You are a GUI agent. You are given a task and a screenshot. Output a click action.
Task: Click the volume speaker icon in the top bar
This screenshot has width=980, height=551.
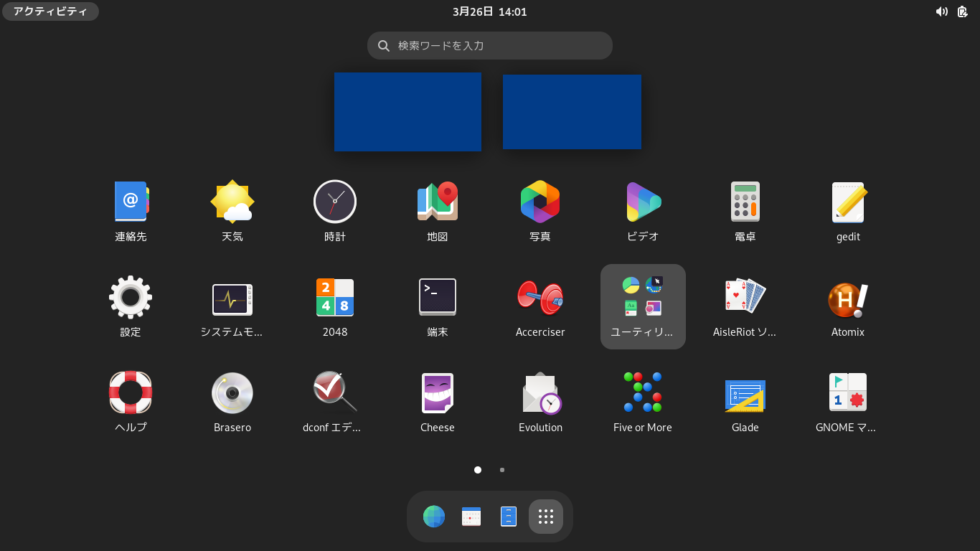point(941,11)
